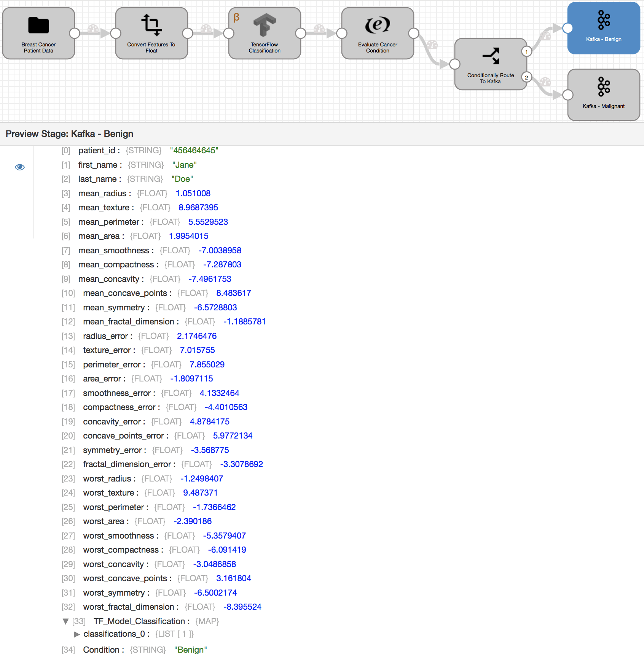Collapse the TF_Model_Classification map field

point(65,621)
